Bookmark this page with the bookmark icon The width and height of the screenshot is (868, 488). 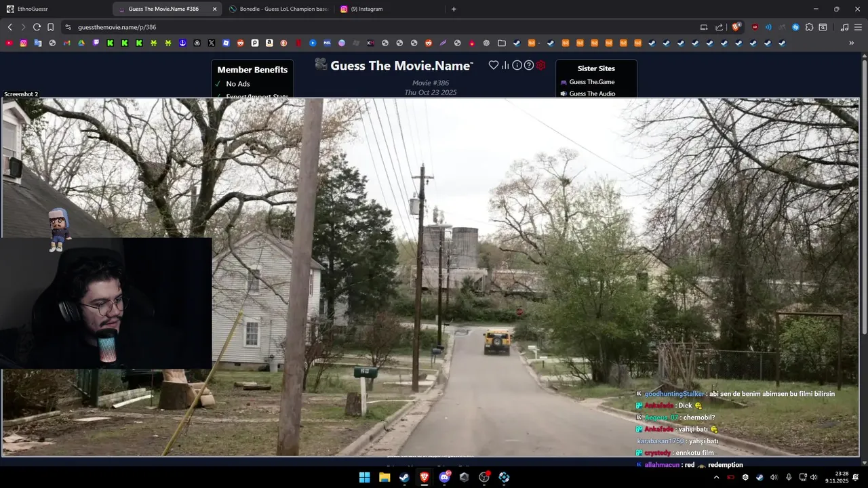(x=50, y=27)
